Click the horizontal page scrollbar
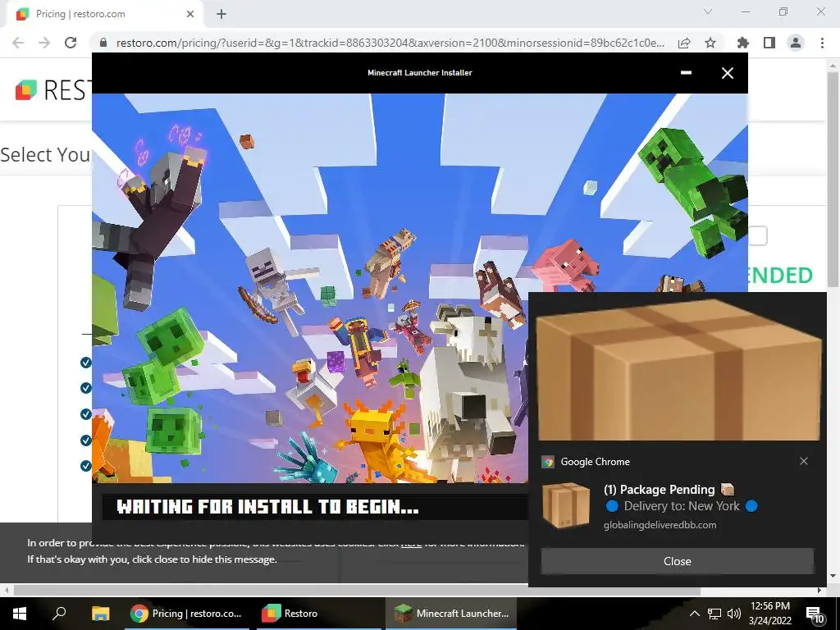Screen dimensions: 840x630 pyautogui.click(x=357, y=591)
